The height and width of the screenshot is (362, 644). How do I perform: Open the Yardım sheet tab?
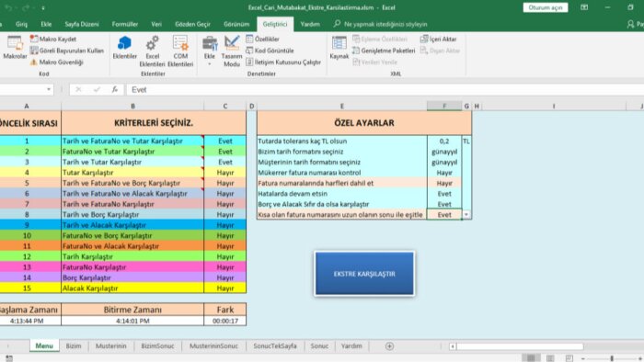tap(351, 346)
